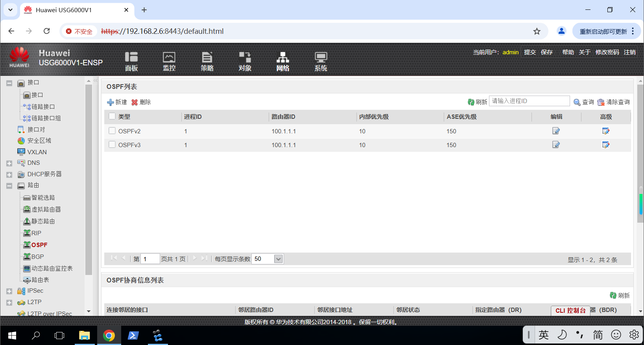
Task: Collapse the sidebar with the « arrow
Action: 96,80
